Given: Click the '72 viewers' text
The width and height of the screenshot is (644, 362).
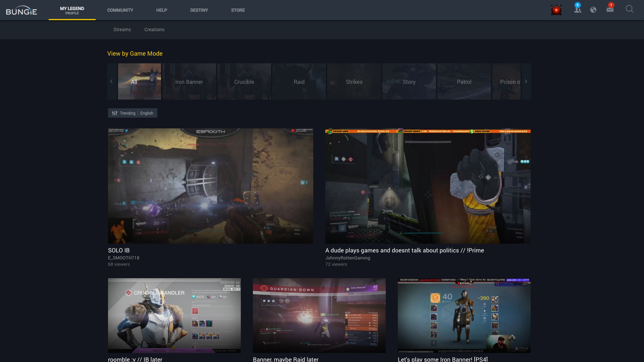Looking at the screenshot, I should pos(336,264).
